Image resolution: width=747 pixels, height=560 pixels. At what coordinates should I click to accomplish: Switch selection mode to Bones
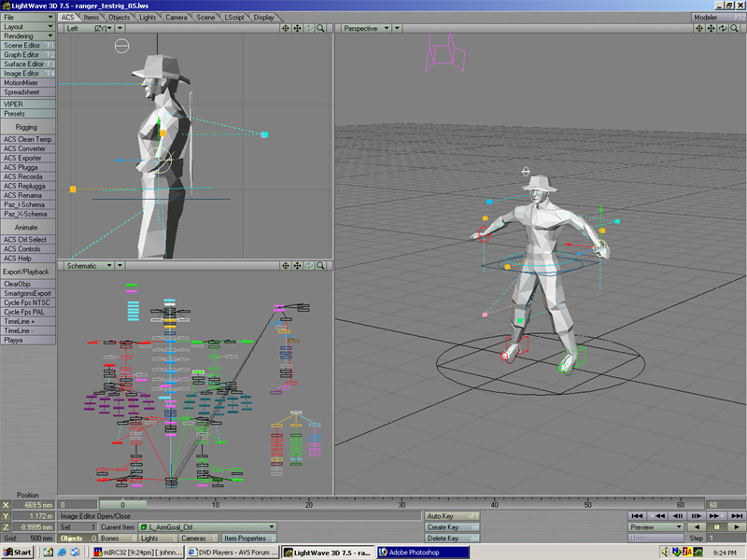point(117,539)
